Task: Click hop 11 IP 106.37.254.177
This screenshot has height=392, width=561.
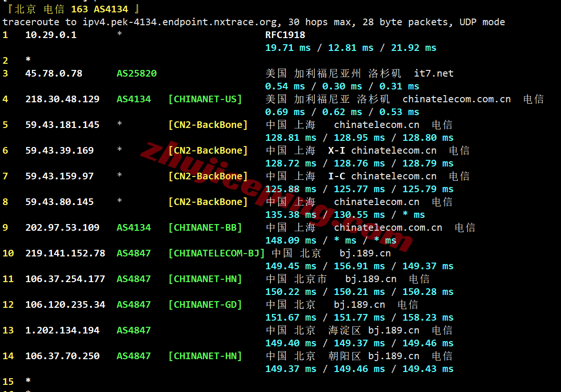Action: pyautogui.click(x=65, y=279)
